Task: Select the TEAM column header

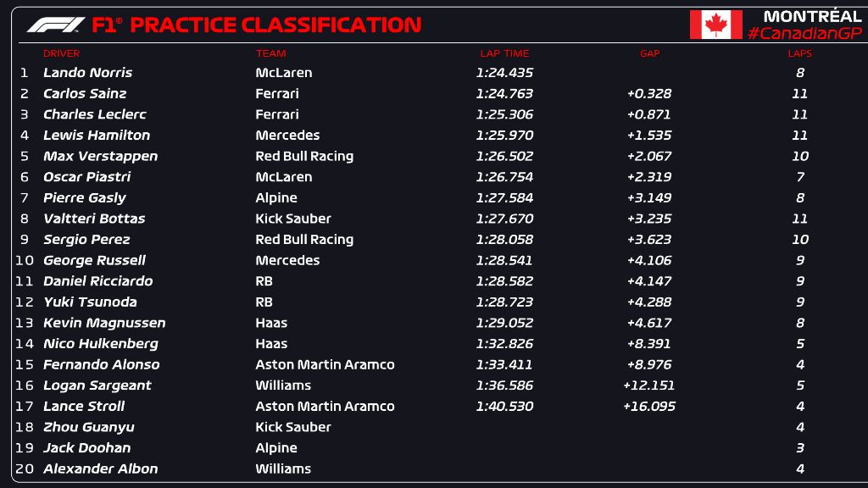Action: pyautogui.click(x=270, y=53)
